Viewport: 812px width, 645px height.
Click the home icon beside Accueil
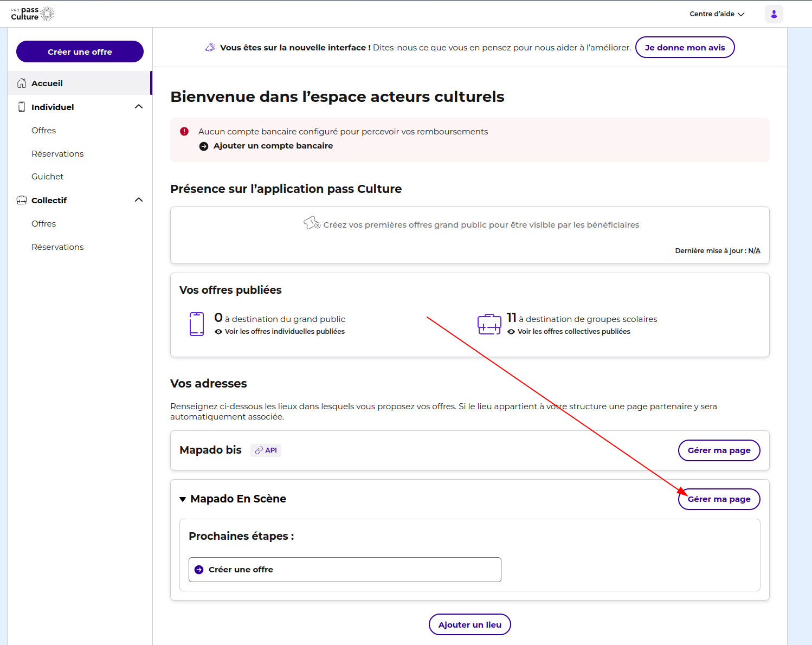(x=22, y=83)
